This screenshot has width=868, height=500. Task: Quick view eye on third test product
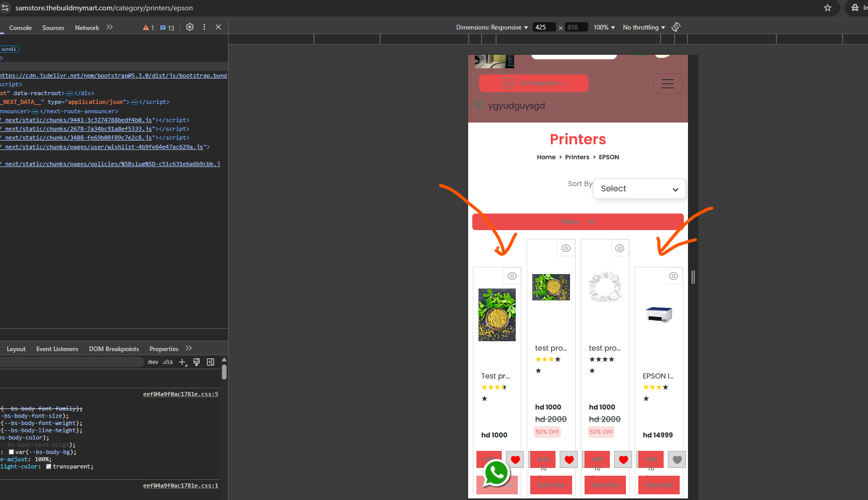coord(620,248)
